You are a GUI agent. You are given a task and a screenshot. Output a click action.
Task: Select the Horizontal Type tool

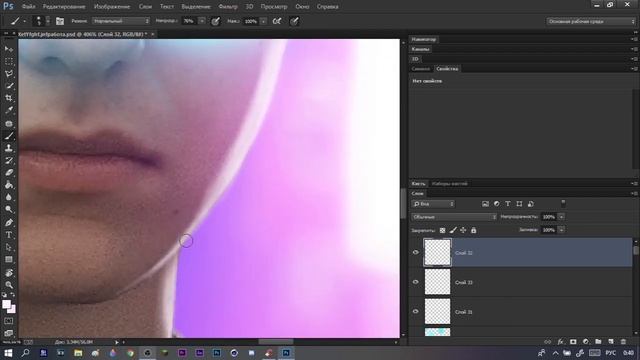[9, 235]
